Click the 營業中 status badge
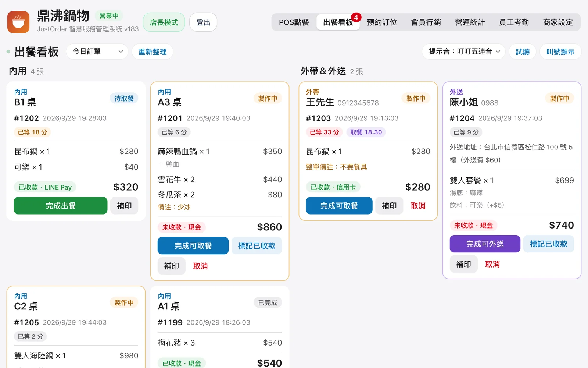This screenshot has height=368, width=588. coord(109,15)
